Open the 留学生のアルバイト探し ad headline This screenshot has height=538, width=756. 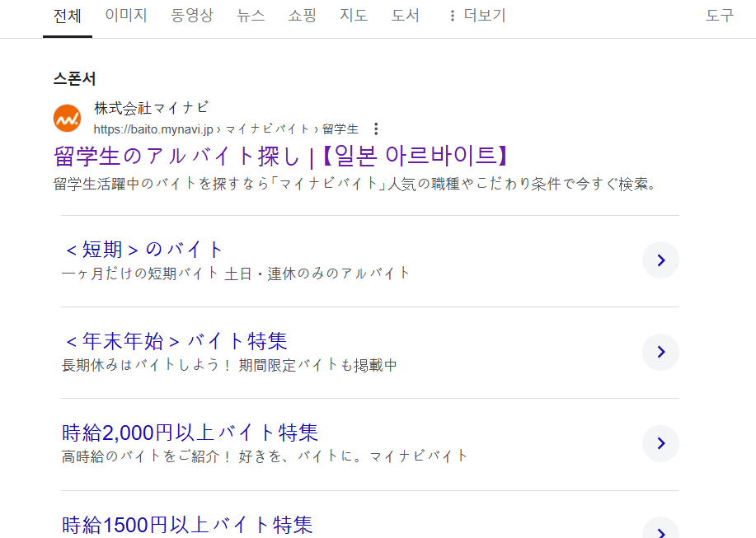[281, 156]
